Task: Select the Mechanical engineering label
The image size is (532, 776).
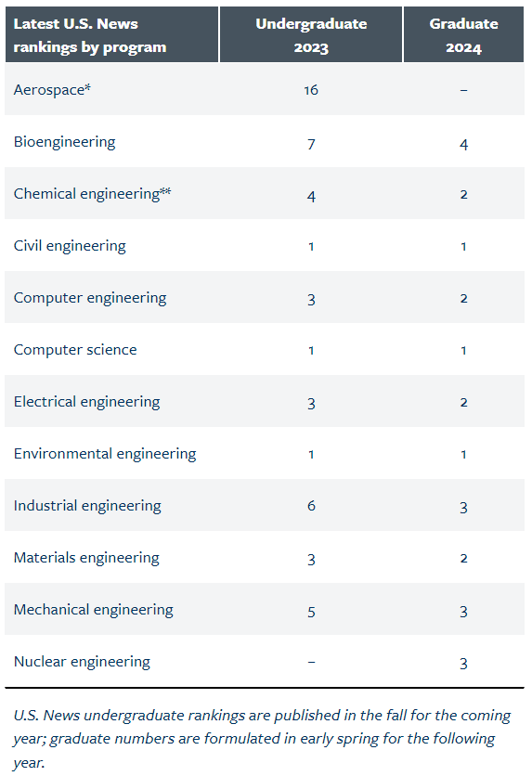Action: pyautogui.click(x=94, y=610)
